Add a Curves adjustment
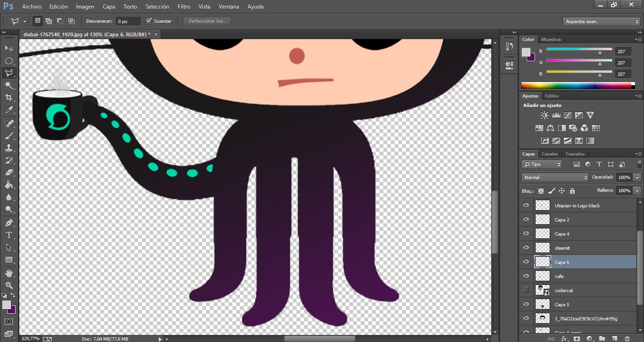The height and width of the screenshot is (342, 644). click(x=568, y=115)
